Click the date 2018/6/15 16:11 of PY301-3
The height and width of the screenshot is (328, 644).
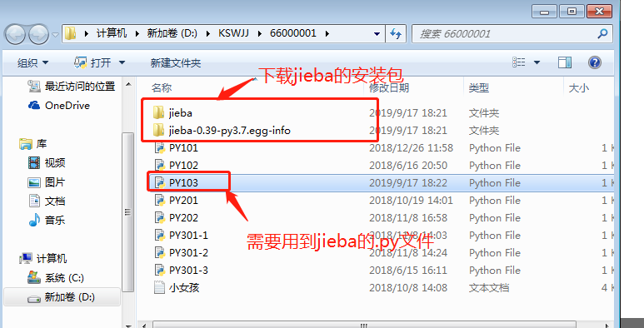coord(407,270)
